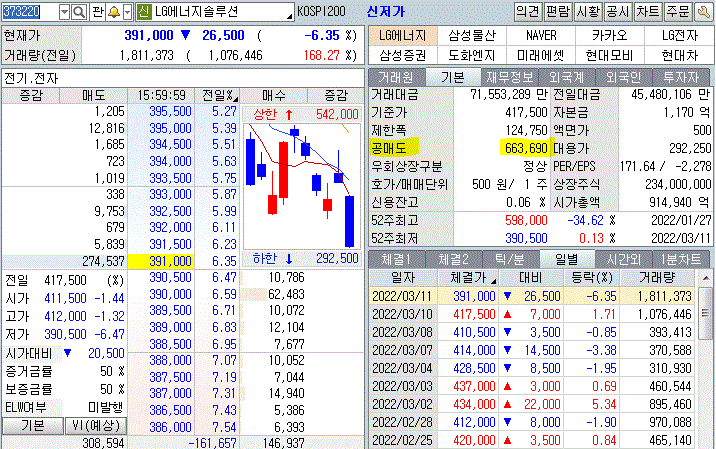Screen dimensions: 716x449
Task: Open the 차트 button
Action: (x=648, y=11)
